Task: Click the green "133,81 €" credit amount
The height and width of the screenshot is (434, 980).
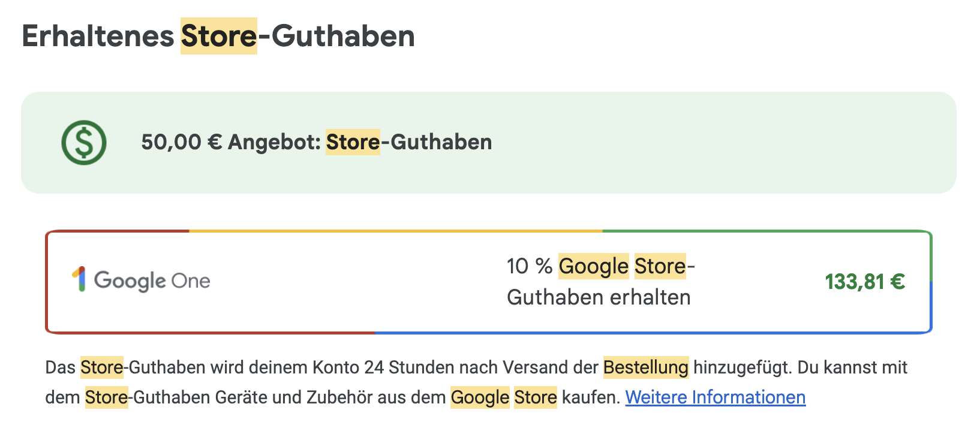Action: (x=864, y=281)
